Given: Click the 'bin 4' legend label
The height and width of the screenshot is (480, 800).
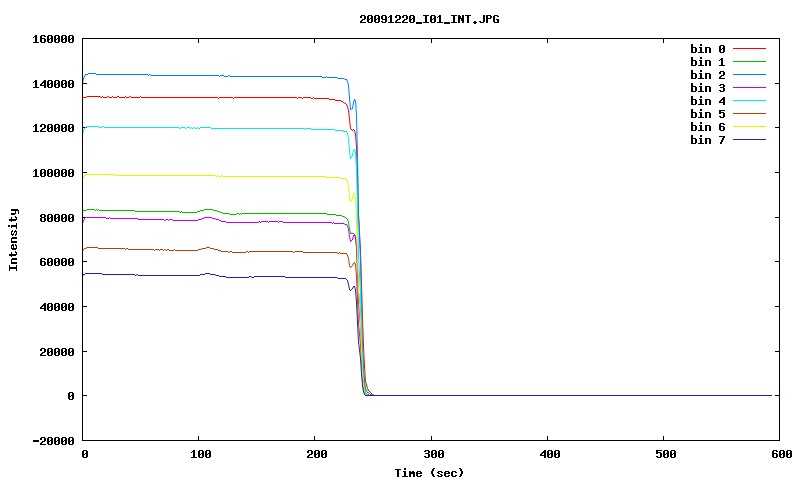Looking at the screenshot, I should click(x=708, y=101).
